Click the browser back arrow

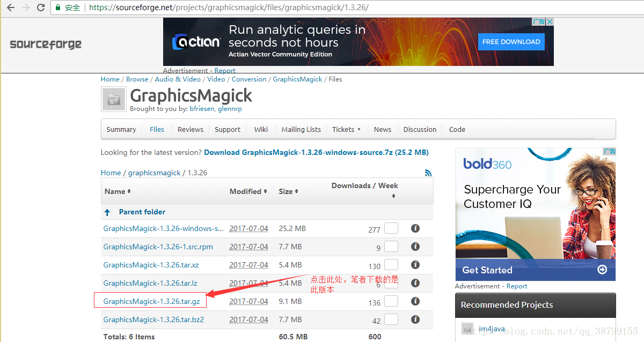coord(10,8)
